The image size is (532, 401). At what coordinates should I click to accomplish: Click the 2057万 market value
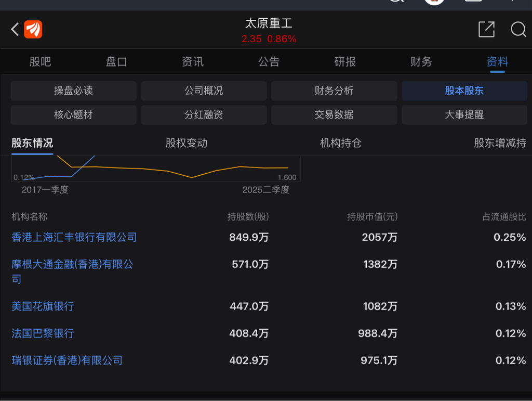pos(379,237)
